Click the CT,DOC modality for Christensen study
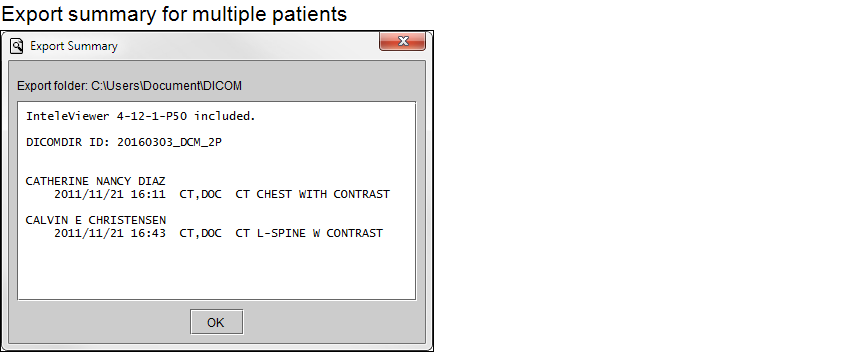Image resolution: width=850 pixels, height=362 pixels. [x=201, y=233]
